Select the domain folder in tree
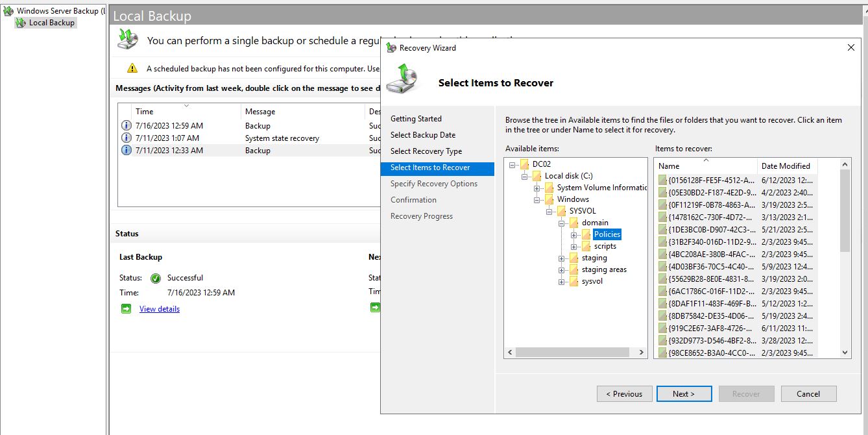 pyautogui.click(x=595, y=223)
